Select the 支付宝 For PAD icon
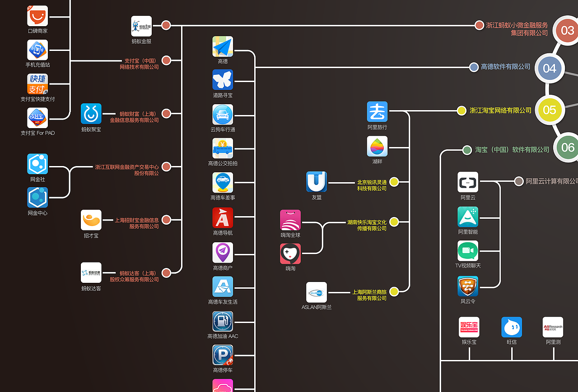Image resolution: width=578 pixels, height=392 pixels. 37,118
